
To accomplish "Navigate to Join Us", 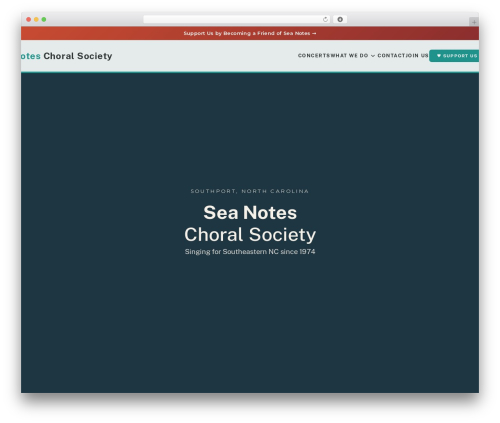I will [x=417, y=56].
